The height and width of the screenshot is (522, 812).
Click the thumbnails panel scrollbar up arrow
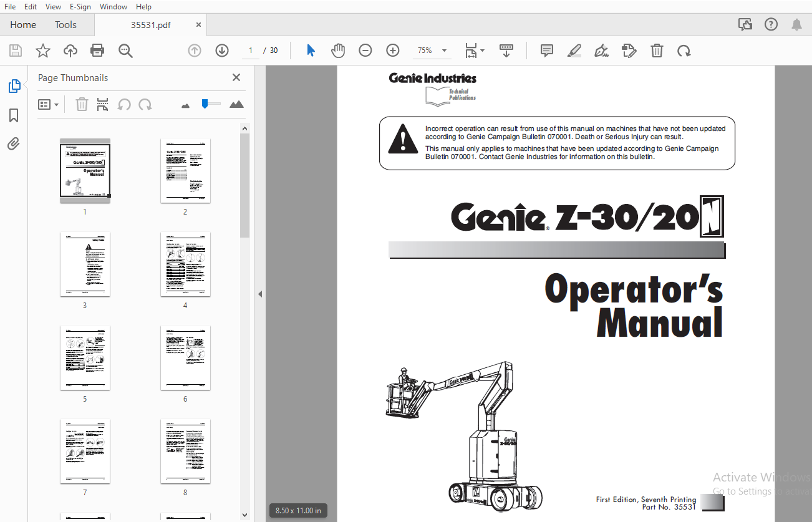click(x=244, y=128)
